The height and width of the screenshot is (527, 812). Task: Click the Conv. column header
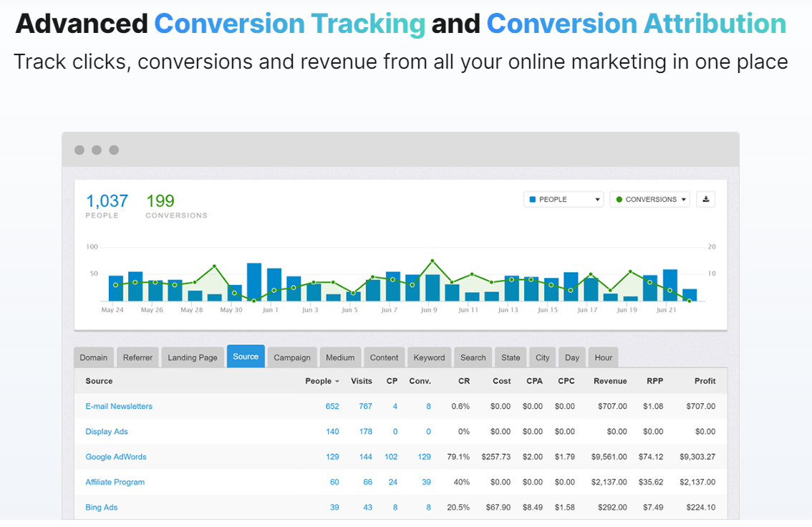pyautogui.click(x=420, y=381)
